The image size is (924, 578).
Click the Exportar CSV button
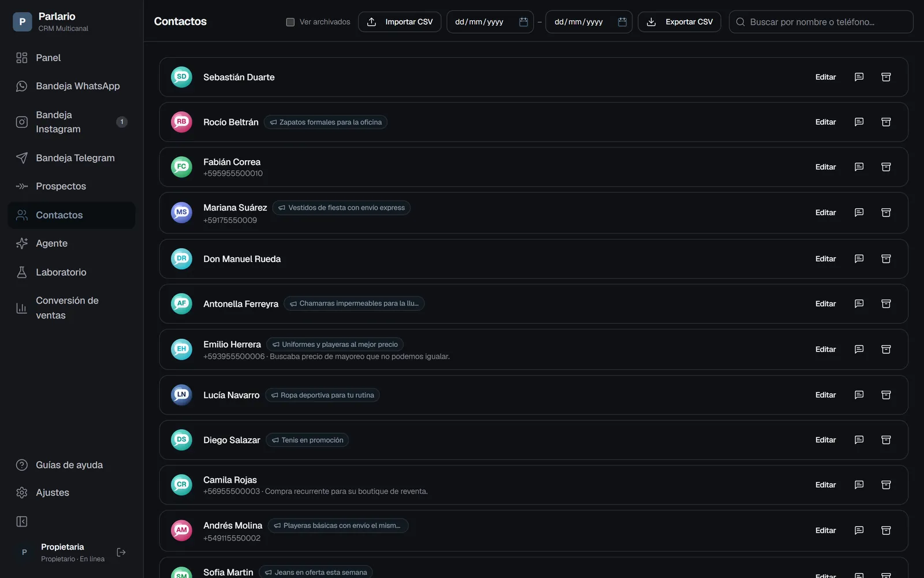click(x=679, y=22)
